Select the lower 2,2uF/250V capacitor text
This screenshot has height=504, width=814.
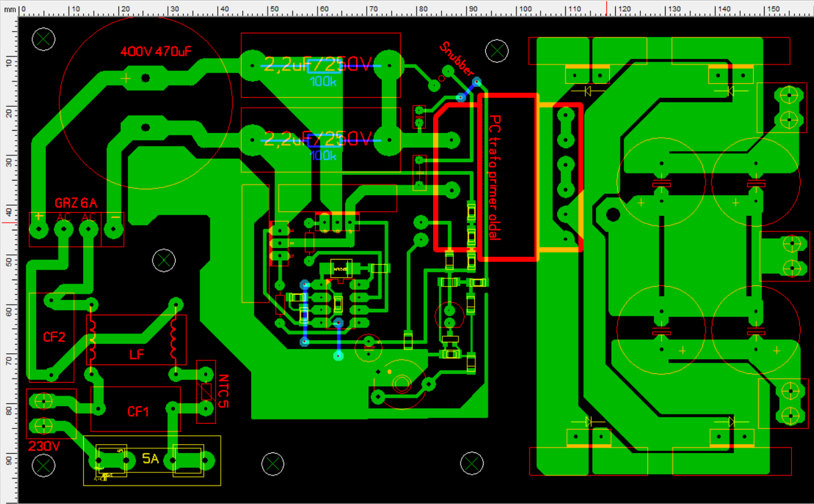click(316, 138)
